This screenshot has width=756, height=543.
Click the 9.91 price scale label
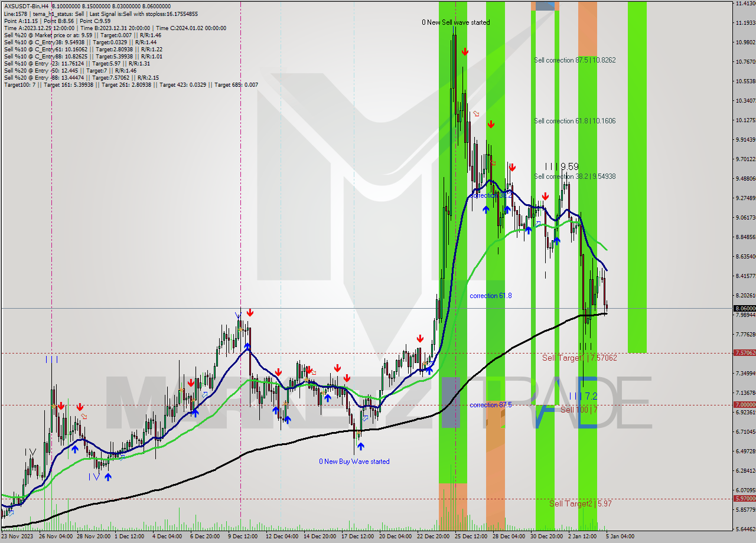pos(745,140)
